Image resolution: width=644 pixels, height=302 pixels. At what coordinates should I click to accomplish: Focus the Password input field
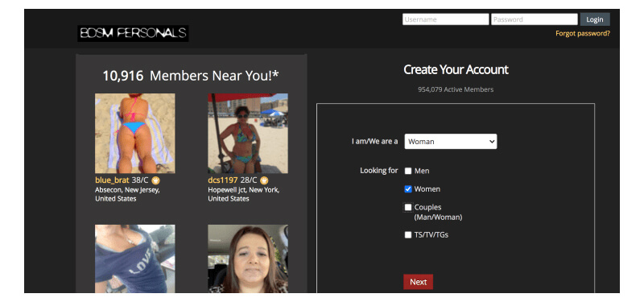tap(535, 19)
